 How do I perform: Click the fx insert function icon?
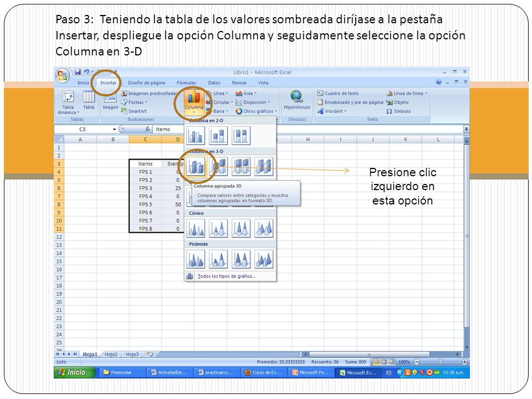click(x=147, y=129)
